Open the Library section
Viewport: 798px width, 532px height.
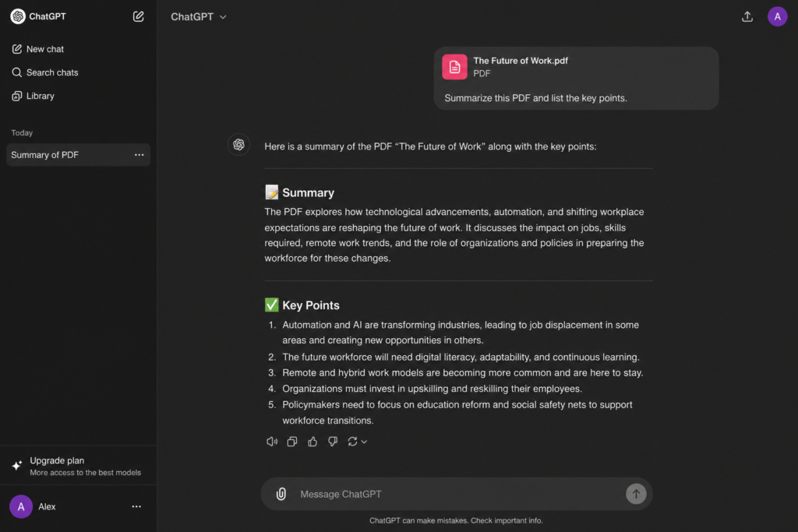(x=33, y=96)
